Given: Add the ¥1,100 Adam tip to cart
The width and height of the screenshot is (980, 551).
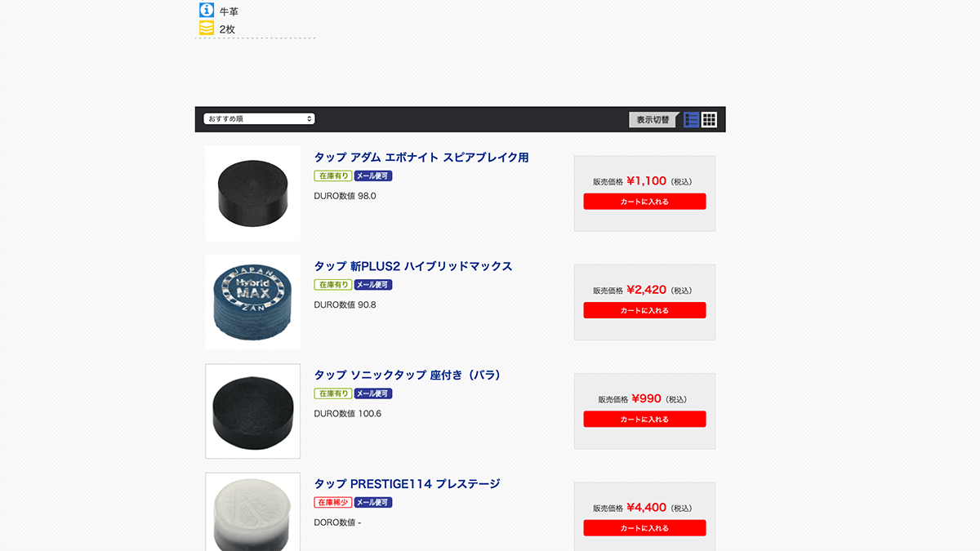Looking at the screenshot, I should click(x=644, y=202).
